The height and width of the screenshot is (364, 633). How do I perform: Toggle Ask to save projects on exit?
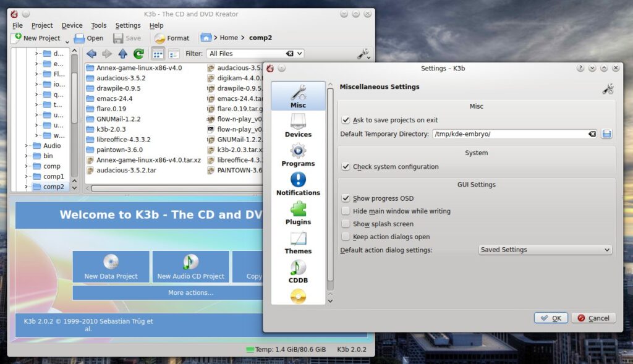346,120
